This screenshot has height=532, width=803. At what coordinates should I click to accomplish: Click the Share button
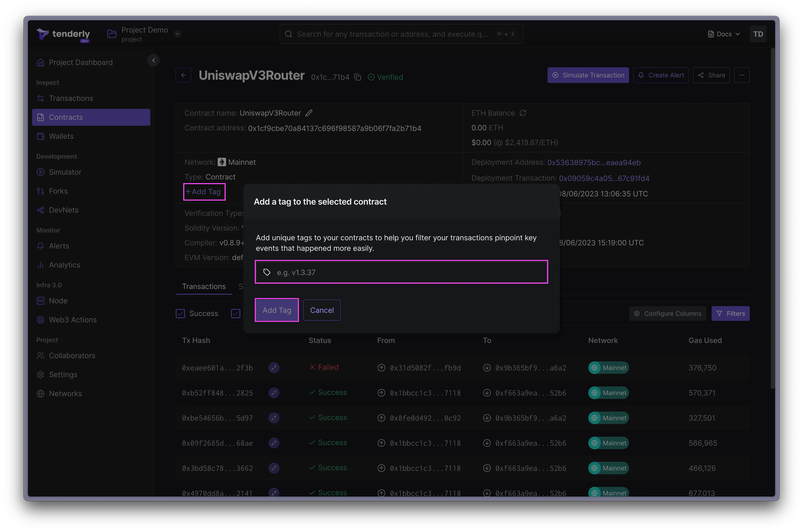711,75
